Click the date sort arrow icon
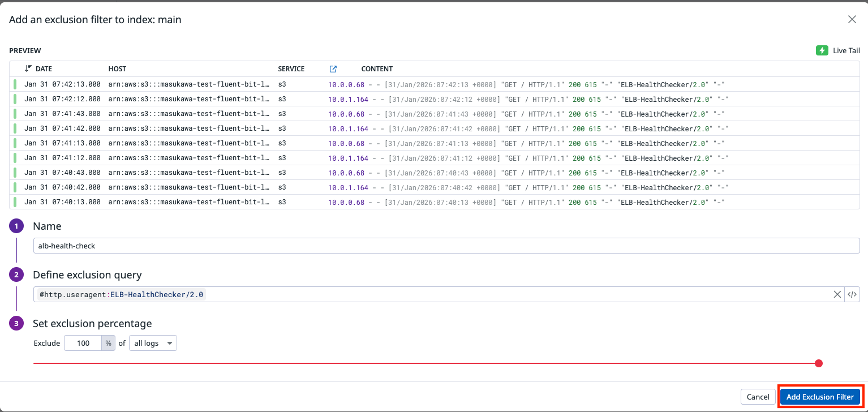Screen dimensions: 868x412 (28, 68)
